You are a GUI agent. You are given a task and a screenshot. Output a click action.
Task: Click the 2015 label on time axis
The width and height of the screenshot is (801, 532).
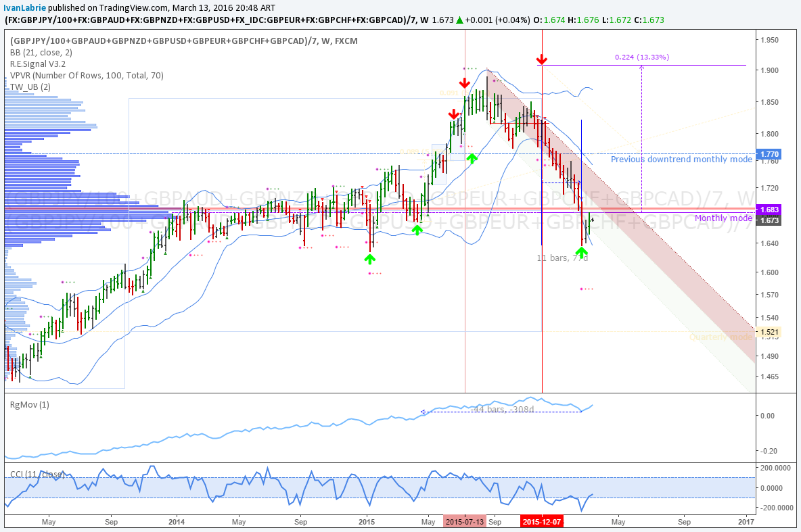(x=366, y=522)
